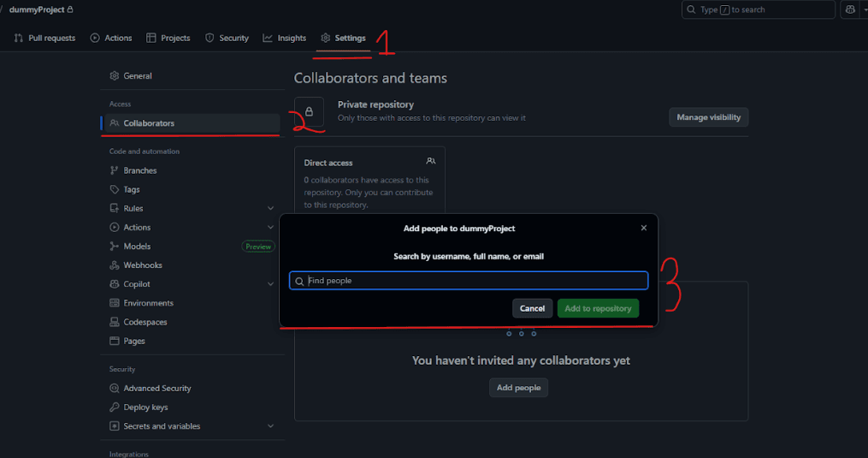Cancel the Add people dialog
Image resolution: width=868 pixels, height=458 pixels.
[x=532, y=308]
